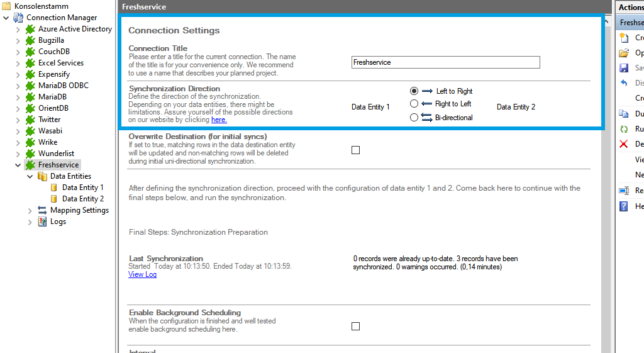Select the Expensify connection label
The height and width of the screenshot is (353, 644).
point(54,74)
